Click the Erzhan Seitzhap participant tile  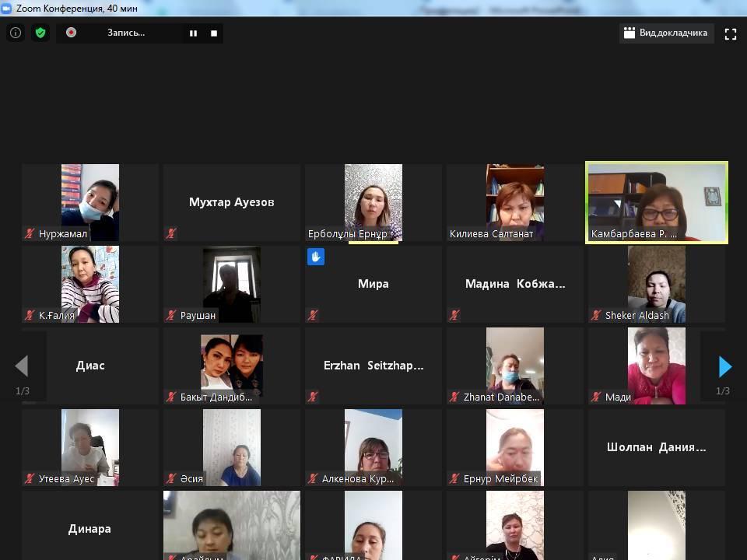coord(373,366)
